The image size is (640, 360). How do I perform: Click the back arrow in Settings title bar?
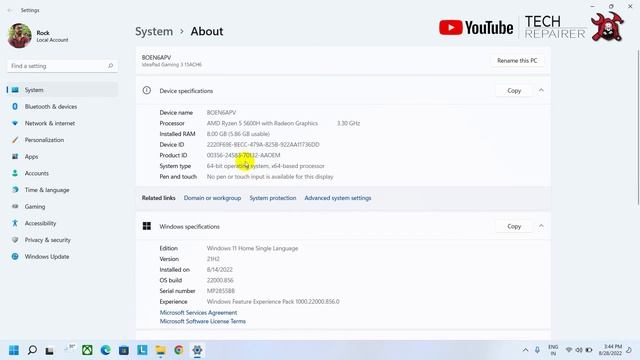9,10
